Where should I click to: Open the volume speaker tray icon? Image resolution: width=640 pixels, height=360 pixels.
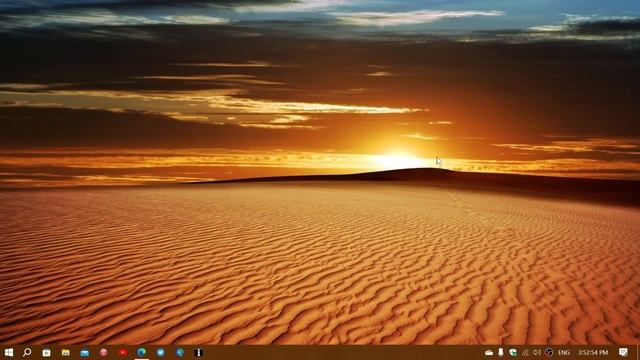[537, 352]
